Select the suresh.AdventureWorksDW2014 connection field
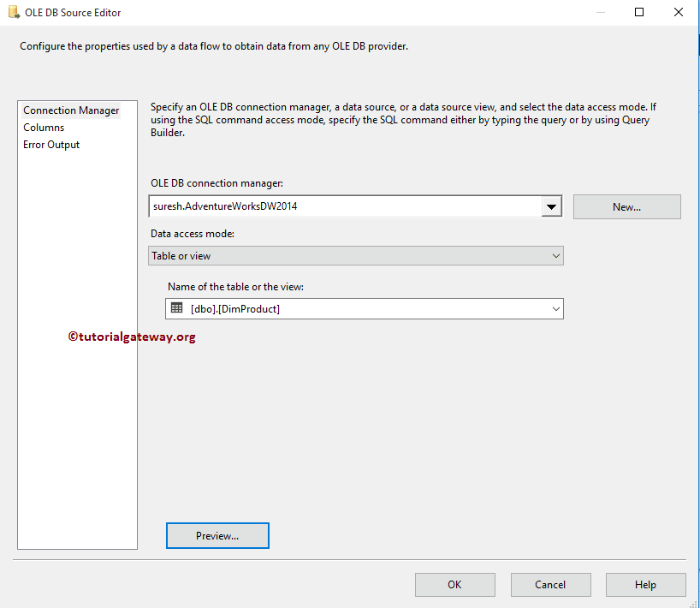700x608 pixels. (342, 206)
